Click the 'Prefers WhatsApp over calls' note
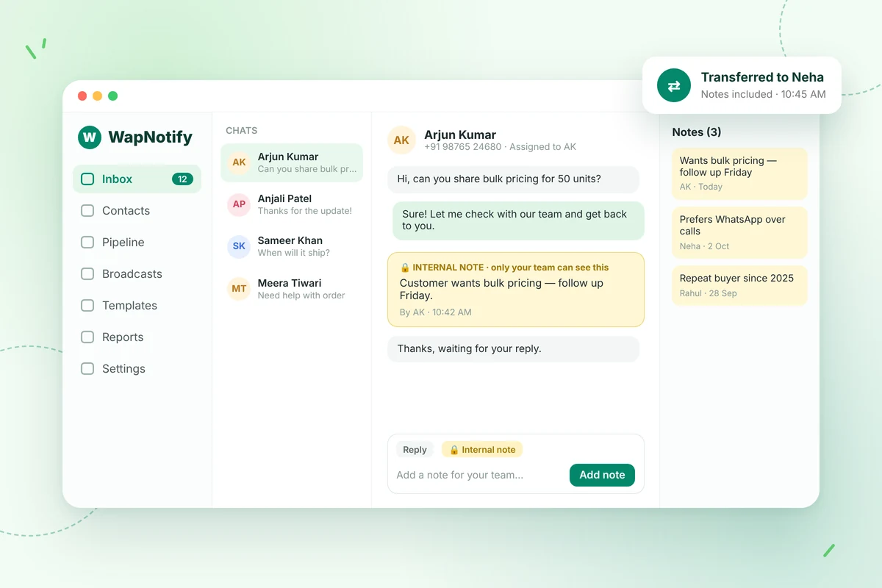The image size is (882, 588). pos(739,232)
